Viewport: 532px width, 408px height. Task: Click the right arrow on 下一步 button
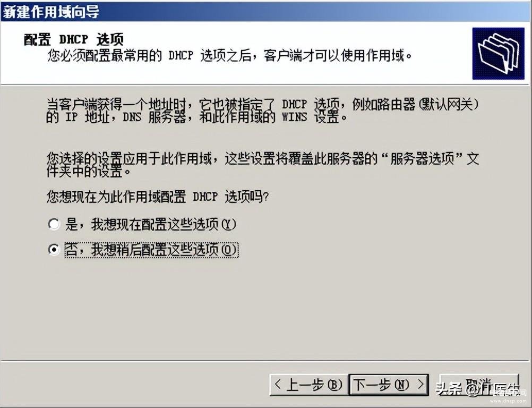pyautogui.click(x=421, y=385)
